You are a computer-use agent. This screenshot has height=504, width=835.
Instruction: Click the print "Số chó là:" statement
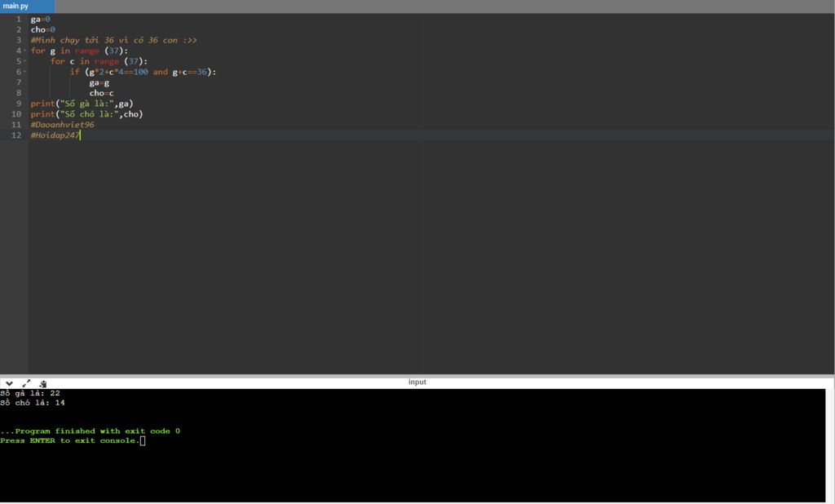[86, 114]
